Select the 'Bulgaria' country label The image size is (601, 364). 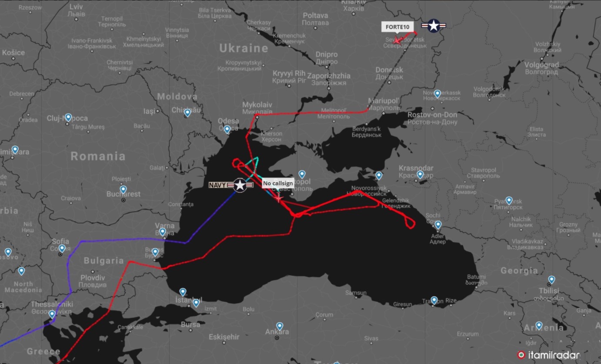tap(104, 261)
